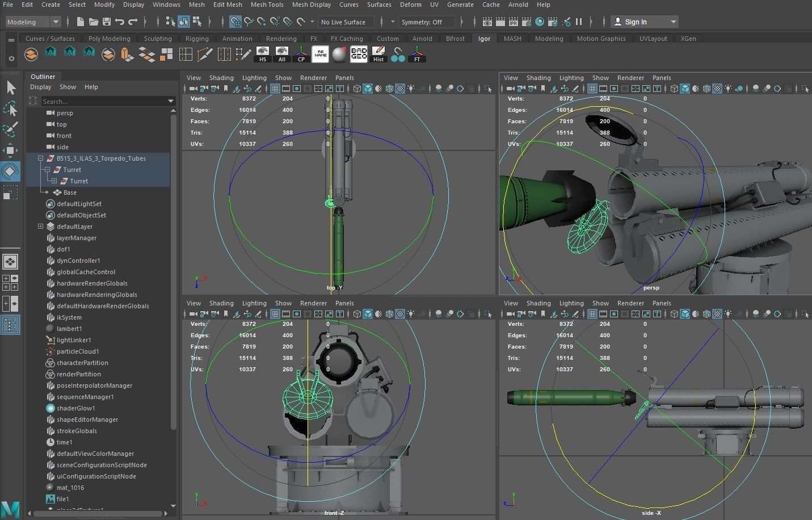Click the CP shelf button
Image resolution: width=812 pixels, height=520 pixels.
tap(301, 54)
